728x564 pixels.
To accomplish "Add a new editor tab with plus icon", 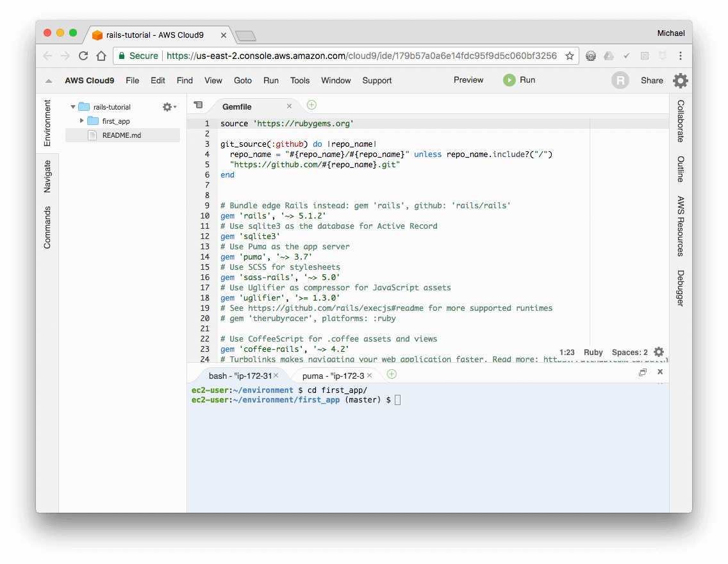I will (311, 105).
